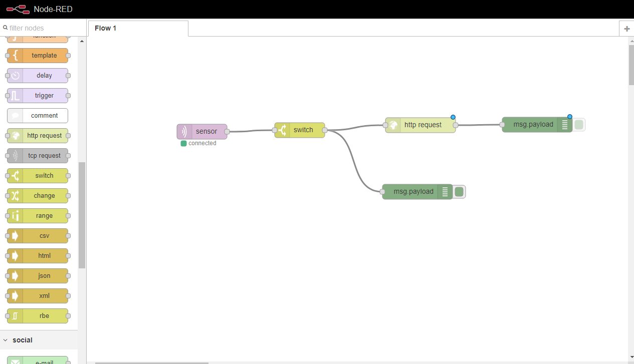Select the upper msg.payload debug node

click(537, 125)
